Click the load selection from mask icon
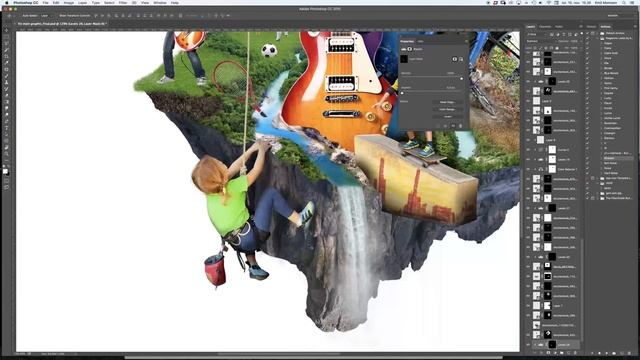 pos(438,126)
